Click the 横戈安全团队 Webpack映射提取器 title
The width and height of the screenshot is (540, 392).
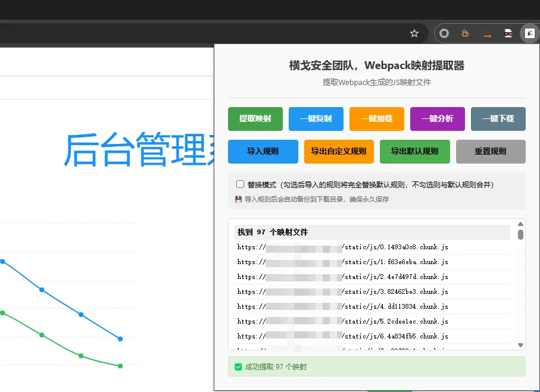pos(377,65)
